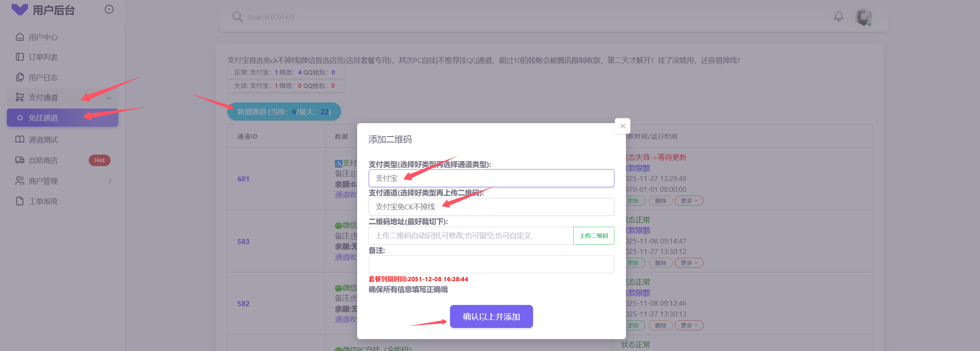The width and height of the screenshot is (980, 351).
Task: Click the 商户管理 people icon
Action: click(x=20, y=181)
